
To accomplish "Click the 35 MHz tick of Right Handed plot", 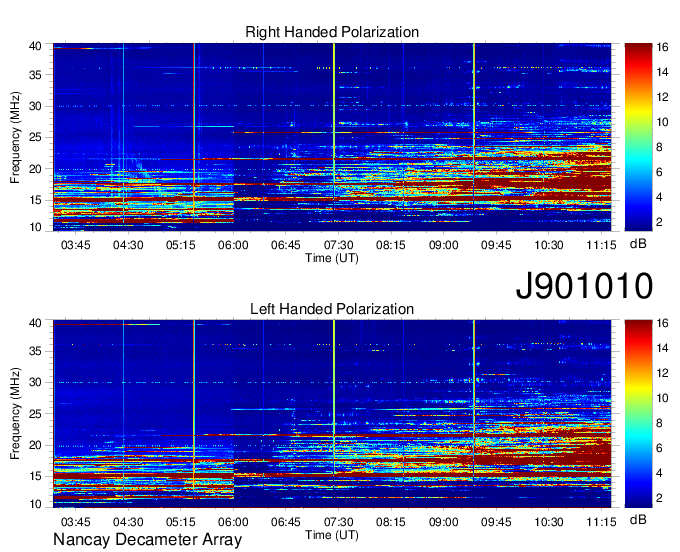I will 35,75.
